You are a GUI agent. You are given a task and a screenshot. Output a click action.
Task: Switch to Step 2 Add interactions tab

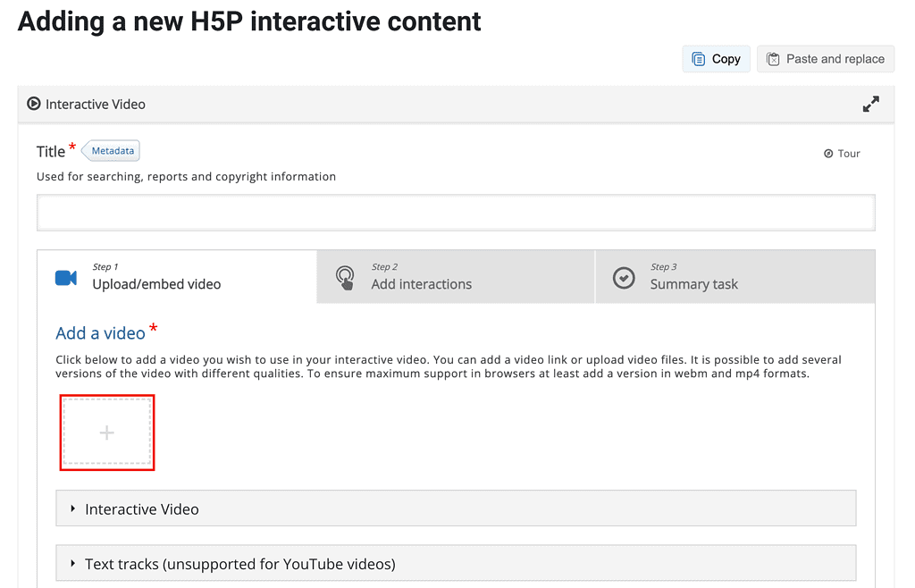[x=456, y=276]
